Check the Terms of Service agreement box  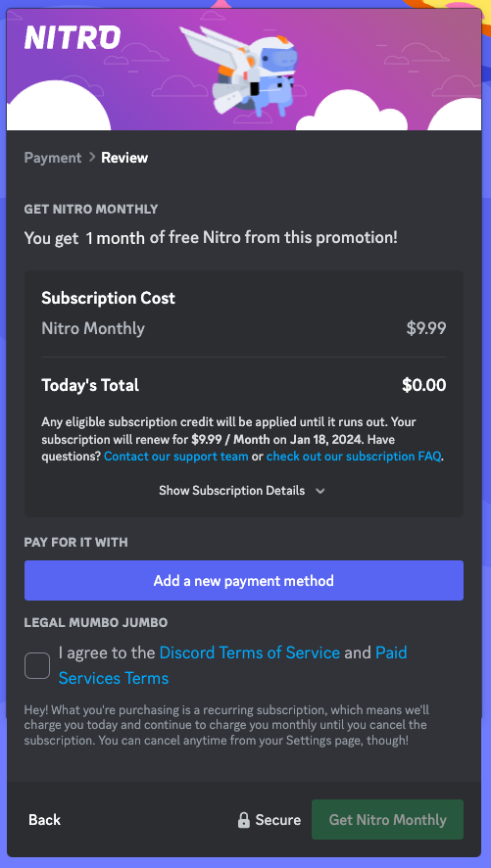click(37, 665)
